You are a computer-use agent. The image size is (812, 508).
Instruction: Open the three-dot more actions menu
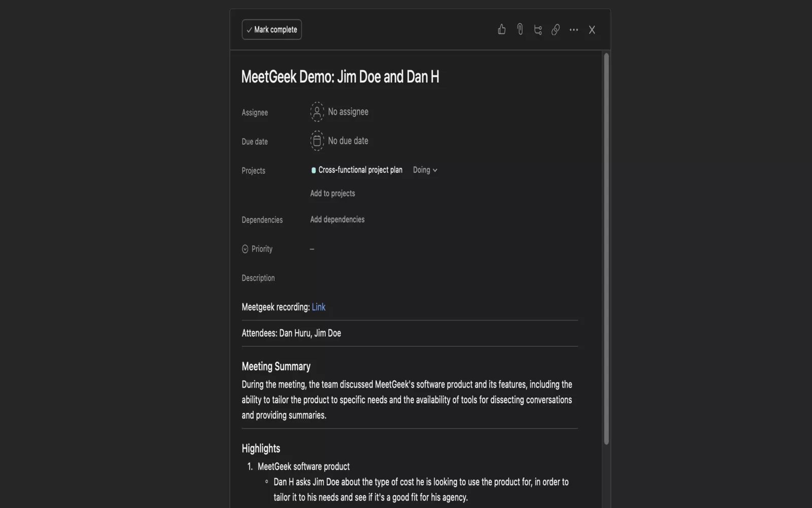click(573, 30)
